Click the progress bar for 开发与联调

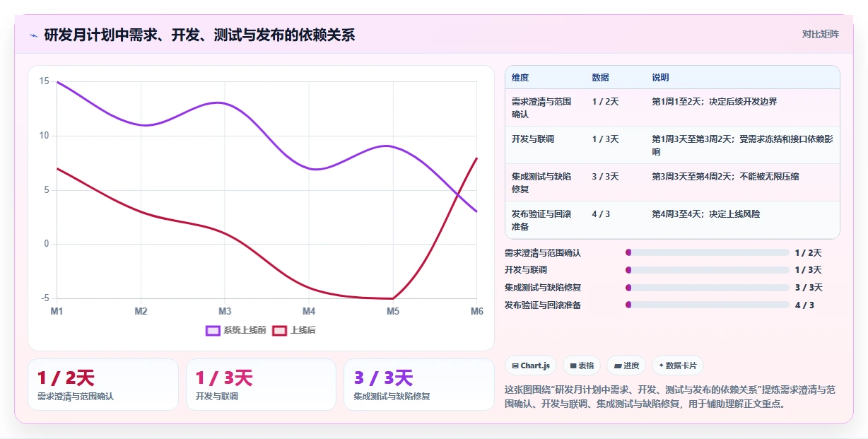click(707, 270)
